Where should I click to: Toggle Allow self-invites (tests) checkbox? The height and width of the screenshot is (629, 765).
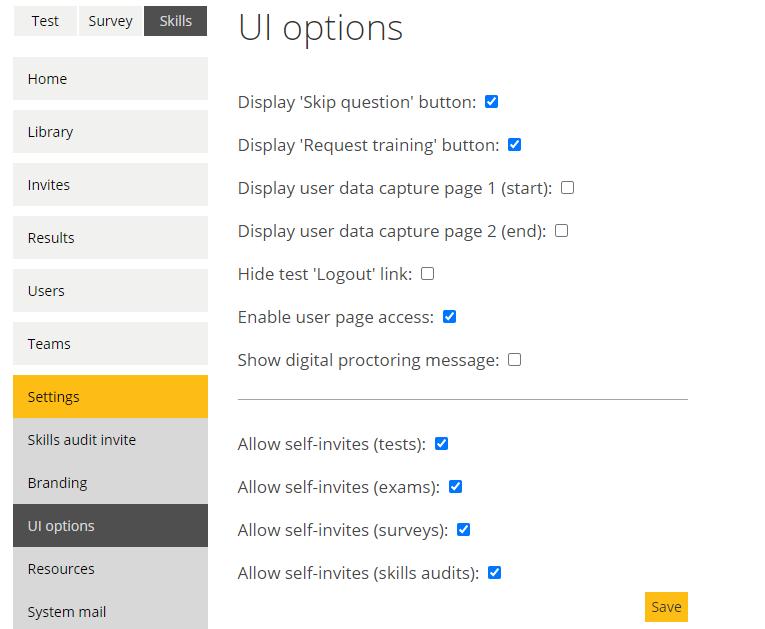click(x=441, y=444)
